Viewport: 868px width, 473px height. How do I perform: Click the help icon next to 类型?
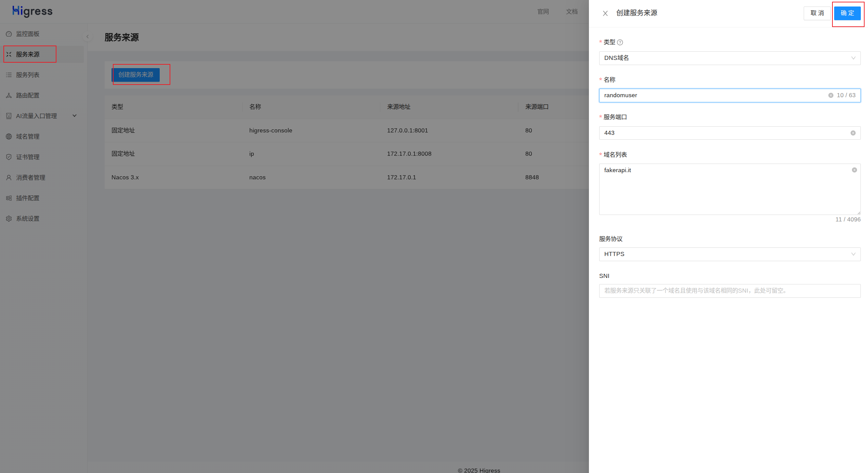(620, 42)
